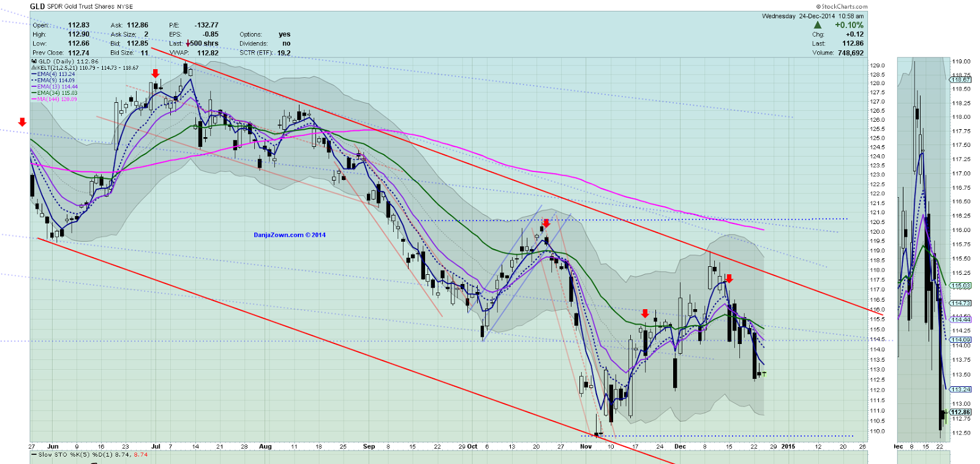Image resolution: width=980 pixels, height=464 pixels.
Task: Click the 112.50 label on the zoom panel axis
Action: click(x=961, y=433)
